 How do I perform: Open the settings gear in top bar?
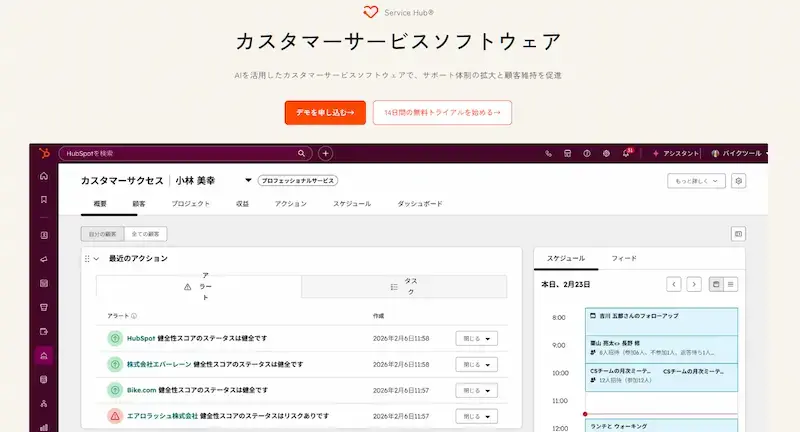click(x=606, y=153)
